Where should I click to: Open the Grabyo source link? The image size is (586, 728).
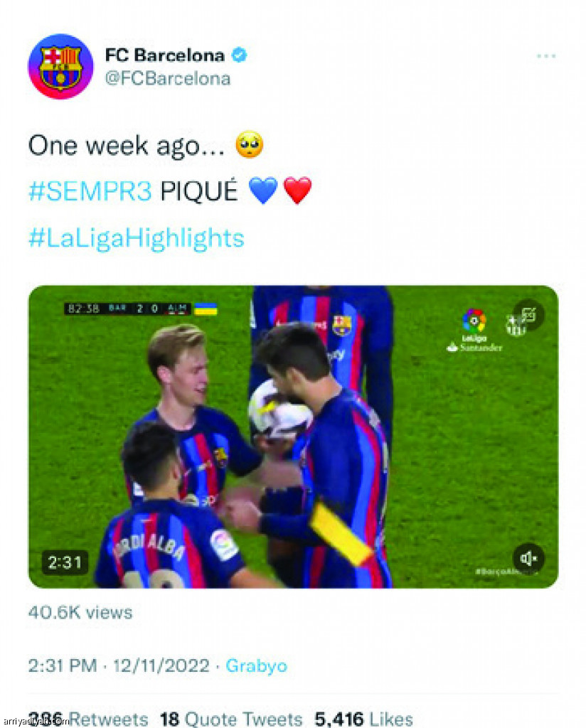coord(256,665)
